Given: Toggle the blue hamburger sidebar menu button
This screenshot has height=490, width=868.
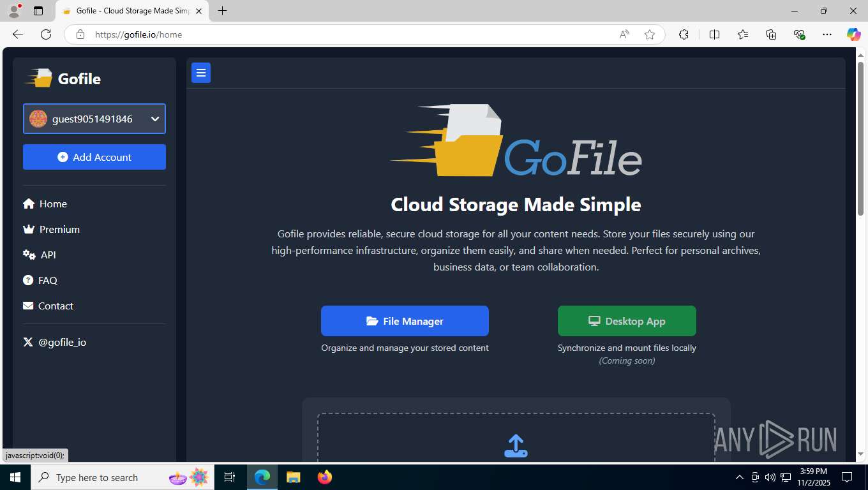Looking at the screenshot, I should (x=201, y=73).
